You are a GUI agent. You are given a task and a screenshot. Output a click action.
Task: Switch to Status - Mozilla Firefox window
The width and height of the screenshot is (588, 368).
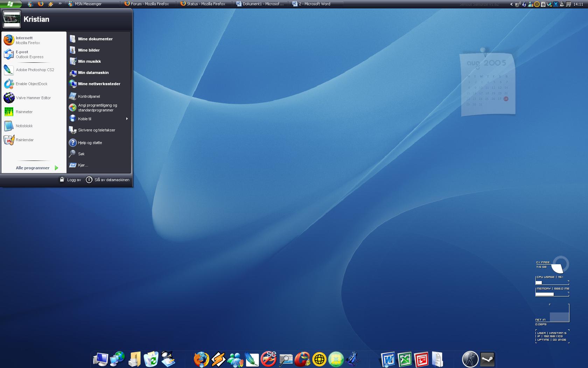205,4
